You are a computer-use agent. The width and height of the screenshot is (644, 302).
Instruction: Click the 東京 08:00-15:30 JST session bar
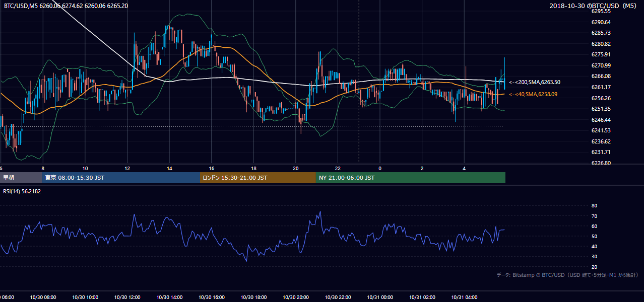pyautogui.click(x=121, y=178)
